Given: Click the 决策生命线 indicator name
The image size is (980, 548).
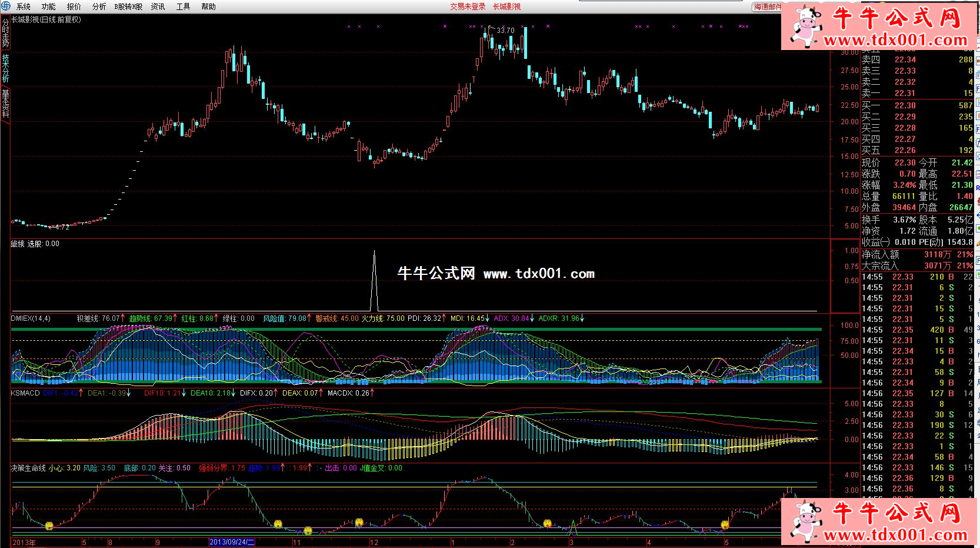Looking at the screenshot, I should 28,469.
